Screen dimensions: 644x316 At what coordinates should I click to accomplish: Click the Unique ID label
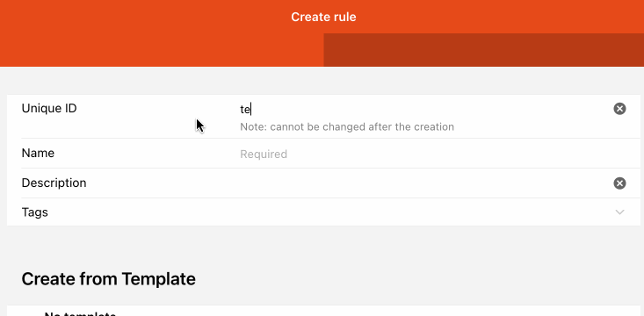pyautogui.click(x=49, y=108)
